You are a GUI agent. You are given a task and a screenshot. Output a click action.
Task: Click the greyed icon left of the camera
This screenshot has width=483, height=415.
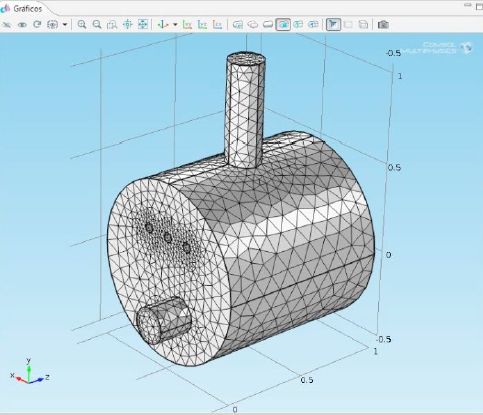click(363, 25)
